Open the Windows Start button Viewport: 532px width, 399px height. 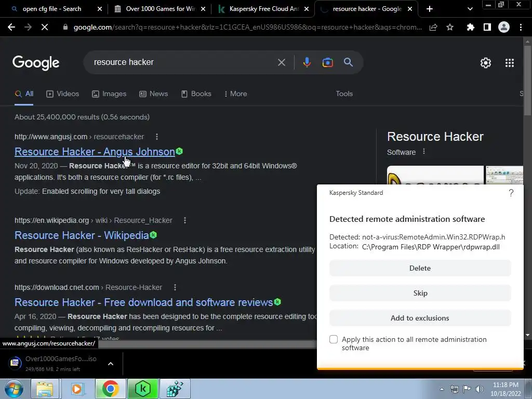coord(14,389)
